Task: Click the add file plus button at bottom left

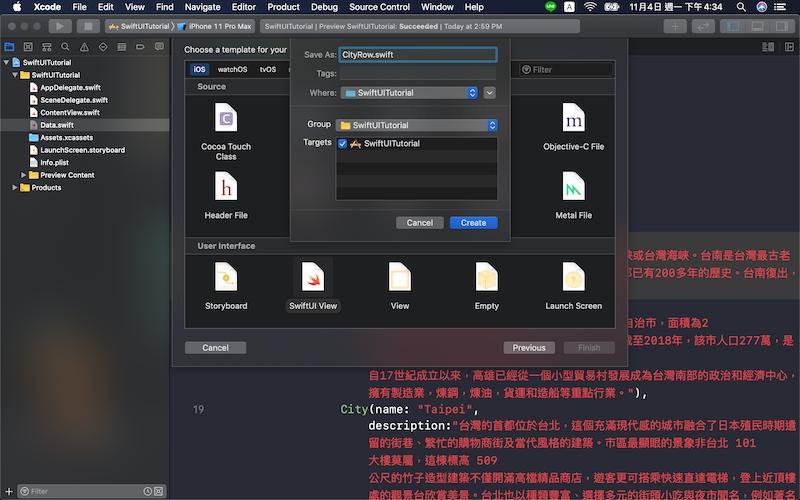Action: pos(9,491)
